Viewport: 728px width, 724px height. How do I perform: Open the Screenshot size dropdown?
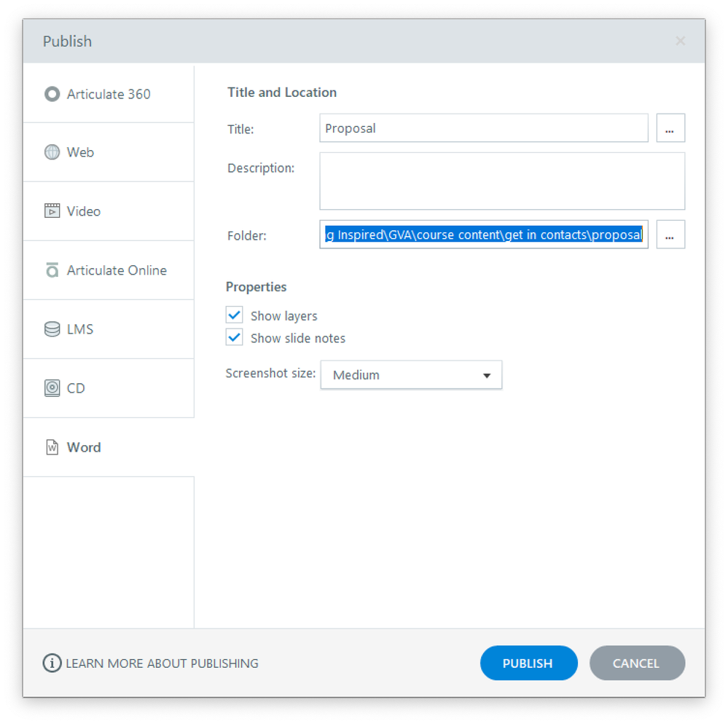(411, 375)
